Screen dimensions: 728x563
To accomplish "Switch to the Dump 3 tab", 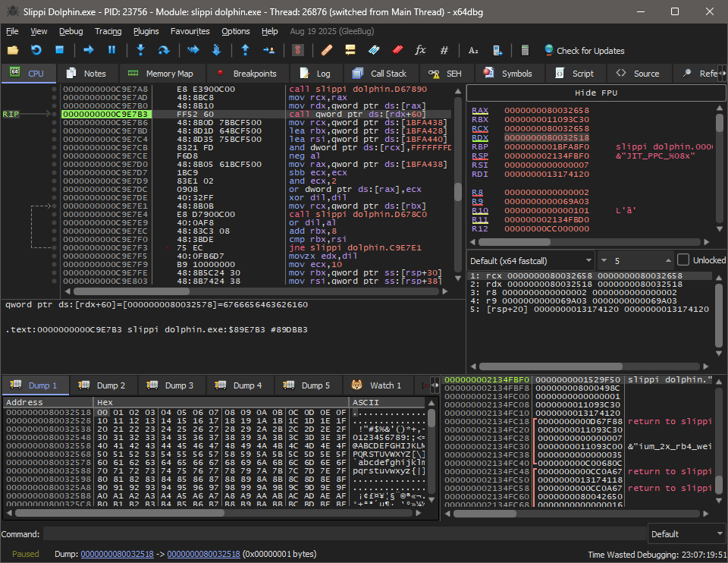I will pos(171,385).
